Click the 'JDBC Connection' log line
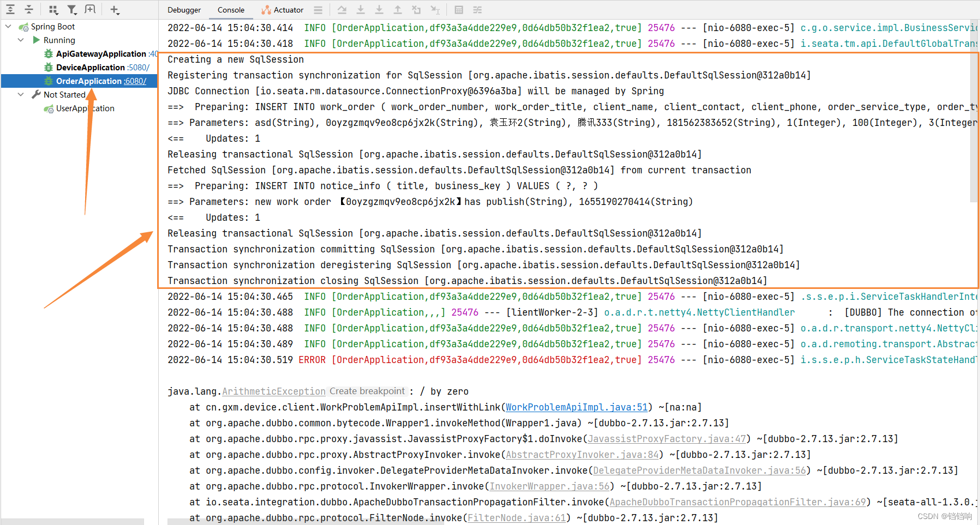The image size is (980, 525). pos(416,91)
